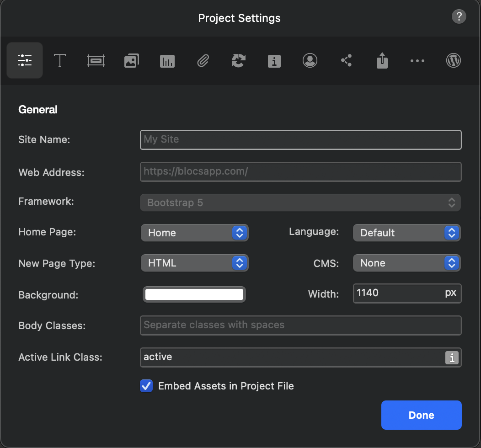Open the Home Page dropdown

tap(194, 233)
